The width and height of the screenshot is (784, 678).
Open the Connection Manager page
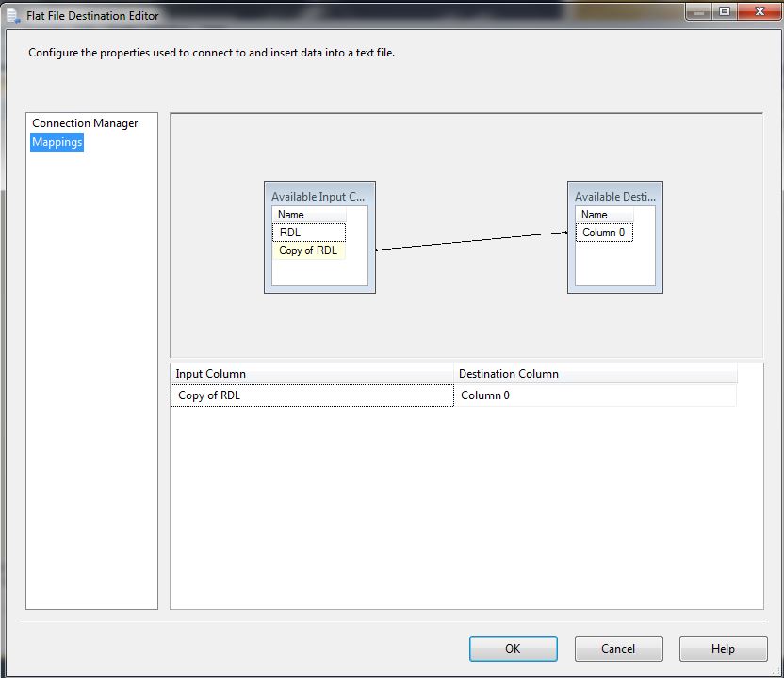pos(85,123)
